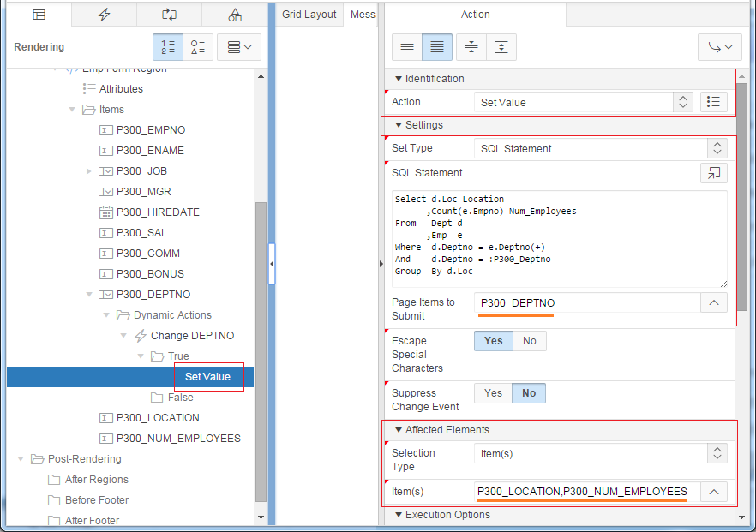Open the Go to Group dropdown button
Viewport: 756px width, 532px height.
720,47
